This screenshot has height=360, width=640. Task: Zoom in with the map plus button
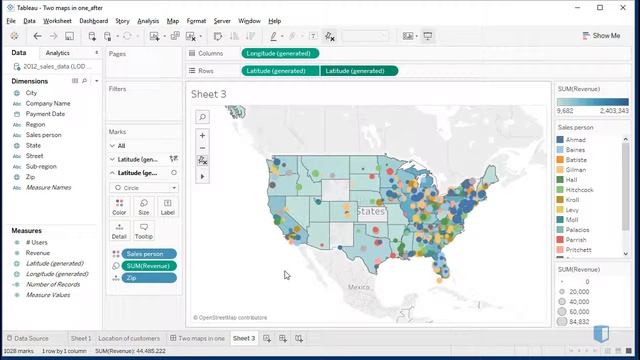coord(202,136)
